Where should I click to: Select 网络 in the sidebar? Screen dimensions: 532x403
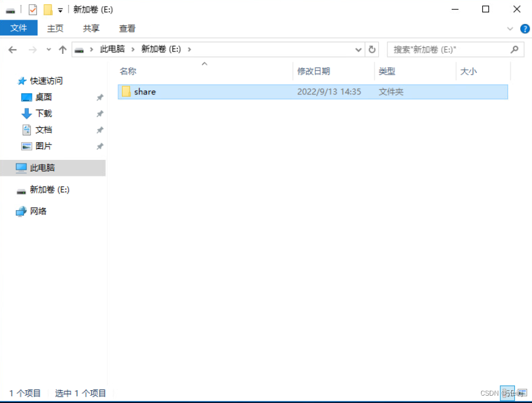38,211
